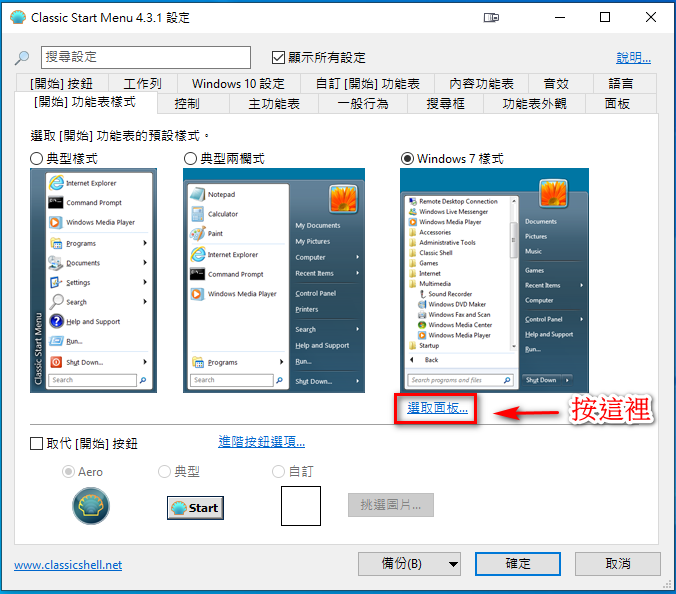Open the 搜尋框 tab
The image size is (676, 594).
click(446, 104)
